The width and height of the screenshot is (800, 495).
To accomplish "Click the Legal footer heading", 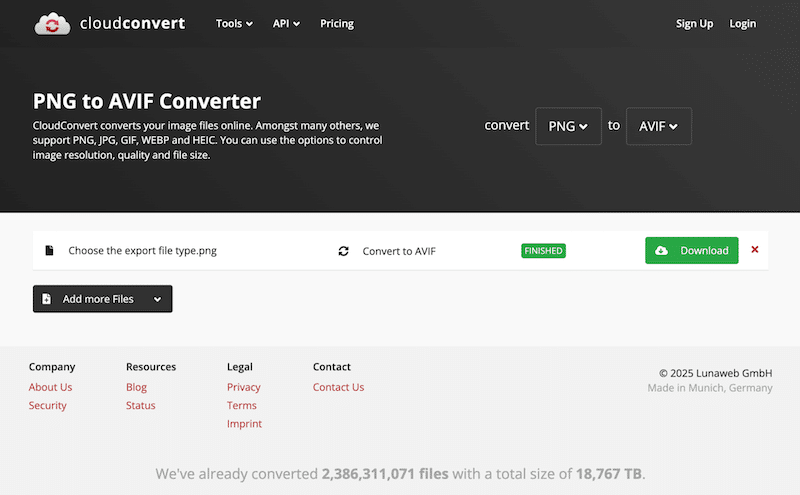I will tap(240, 367).
